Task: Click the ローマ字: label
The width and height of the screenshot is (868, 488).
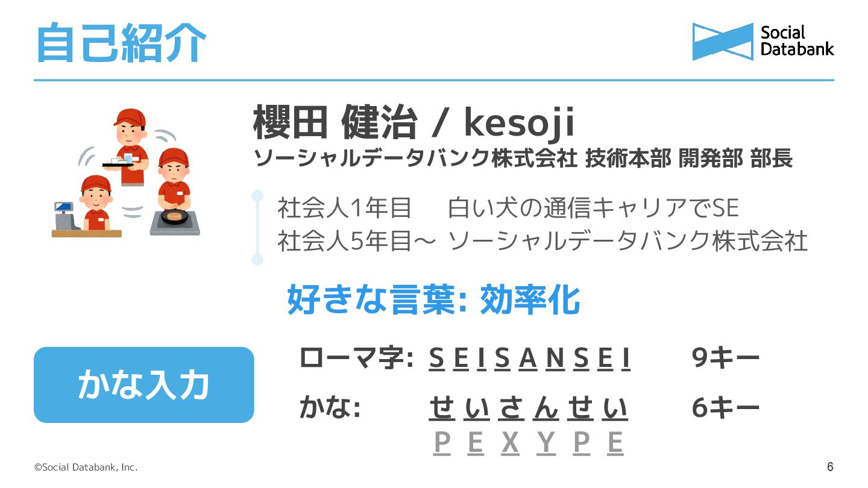Action: point(356,359)
